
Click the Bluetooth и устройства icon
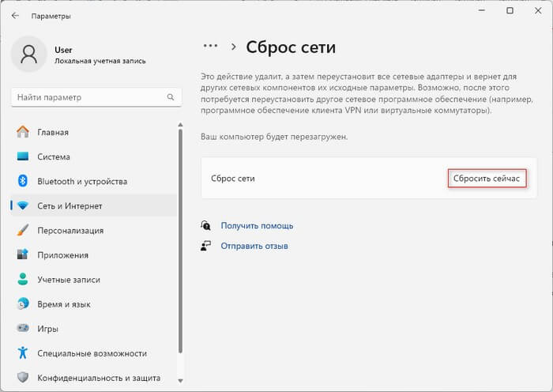(x=23, y=181)
